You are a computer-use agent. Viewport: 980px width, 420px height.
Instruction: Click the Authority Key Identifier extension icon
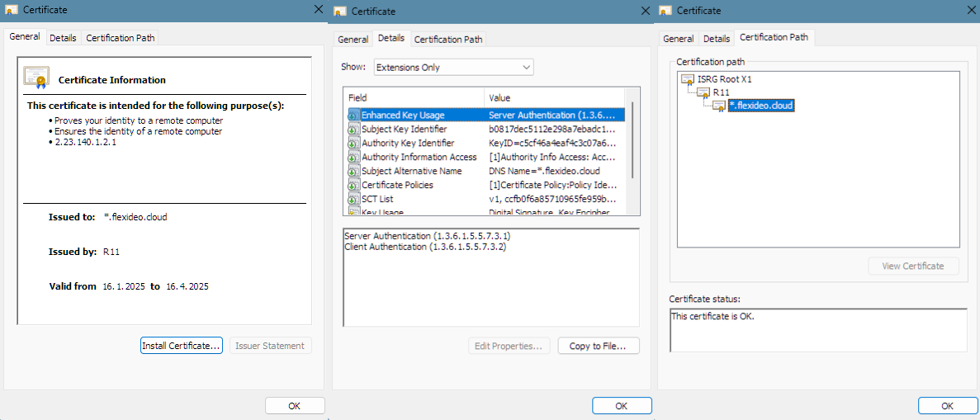[x=353, y=144]
